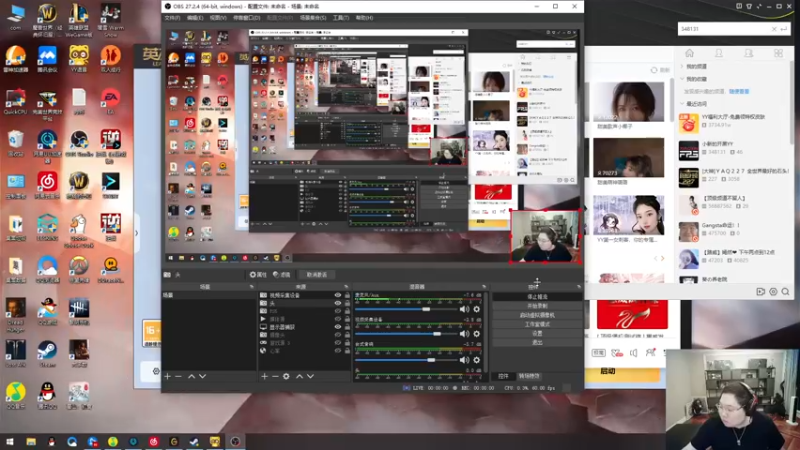Open source 属性 properties in OBS toolbar
This screenshot has height=450, width=800.
tap(258, 274)
